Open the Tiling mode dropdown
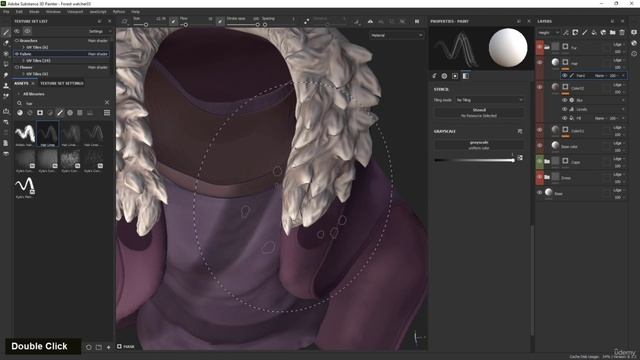This screenshot has width=640, height=360. click(489, 100)
